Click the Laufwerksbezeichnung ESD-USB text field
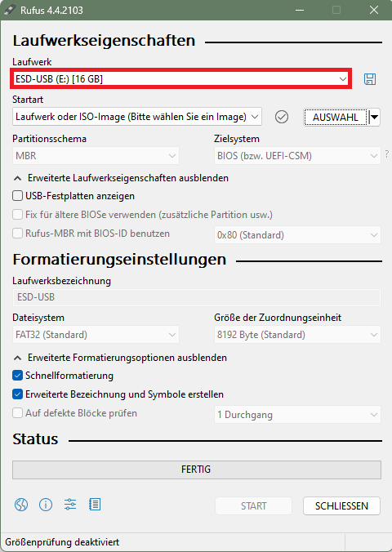Image resolution: width=392 pixels, height=552 pixels. click(197, 297)
